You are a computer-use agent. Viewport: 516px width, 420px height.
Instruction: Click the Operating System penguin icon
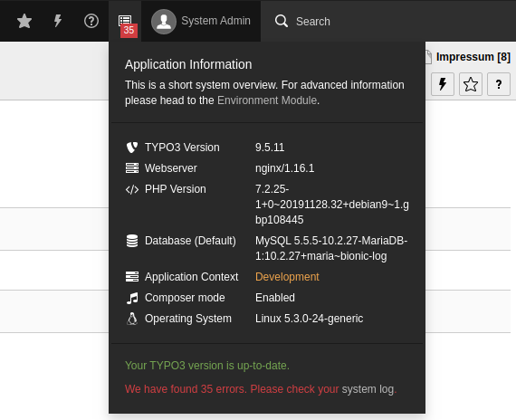click(132, 319)
